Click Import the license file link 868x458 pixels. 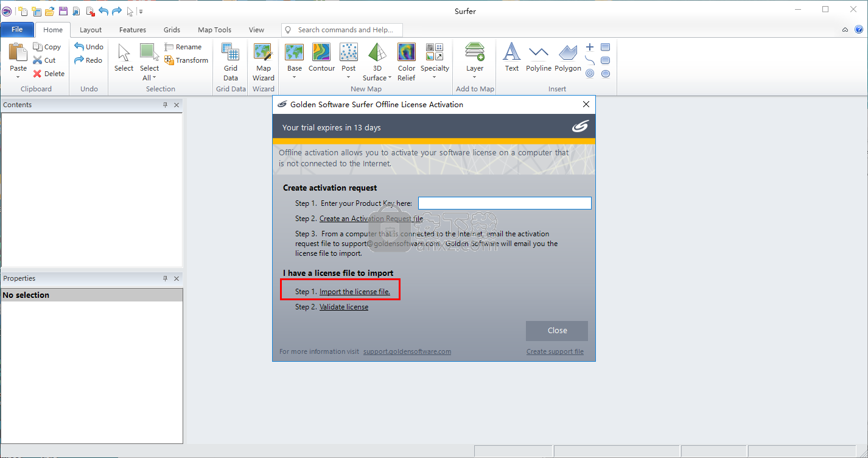pyautogui.click(x=355, y=292)
